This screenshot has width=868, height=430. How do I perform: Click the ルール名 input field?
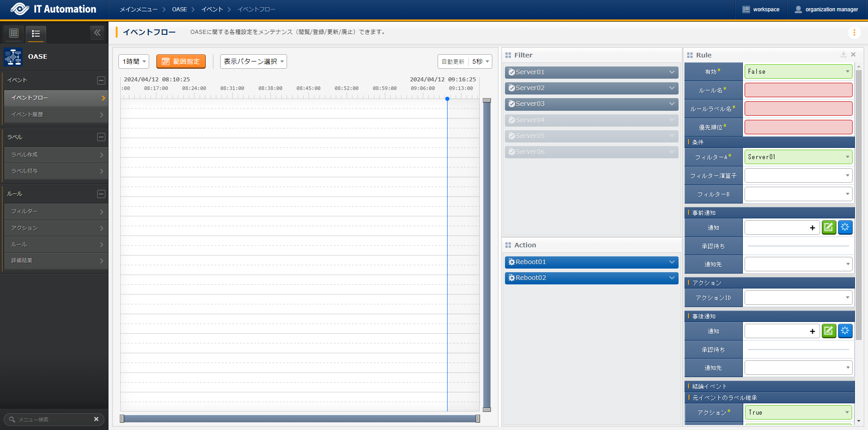(798, 90)
